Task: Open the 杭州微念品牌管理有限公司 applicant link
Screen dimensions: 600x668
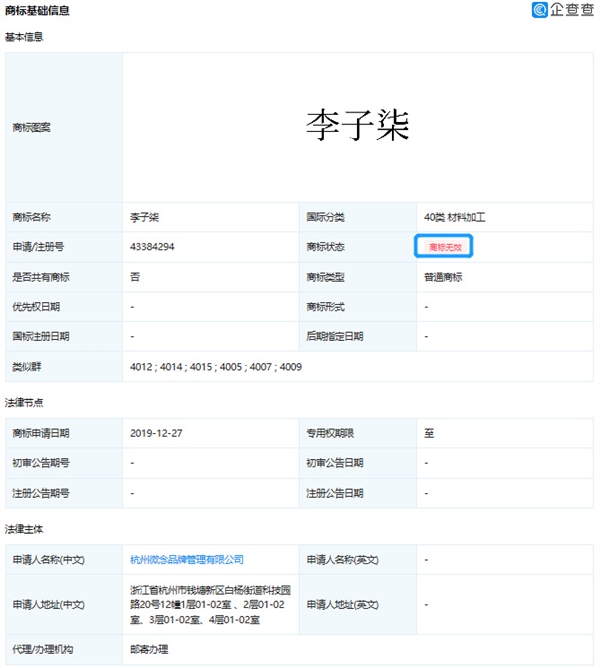Action: 187,560
